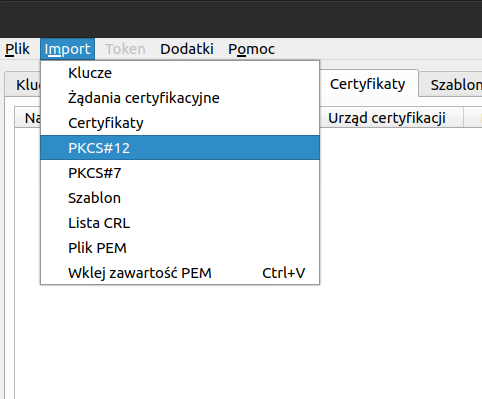Select Lista CRL import option
This screenshot has width=482, height=399.
(180, 223)
